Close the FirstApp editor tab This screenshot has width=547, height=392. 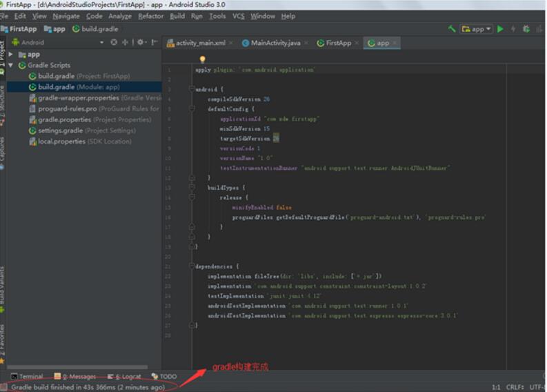point(356,43)
